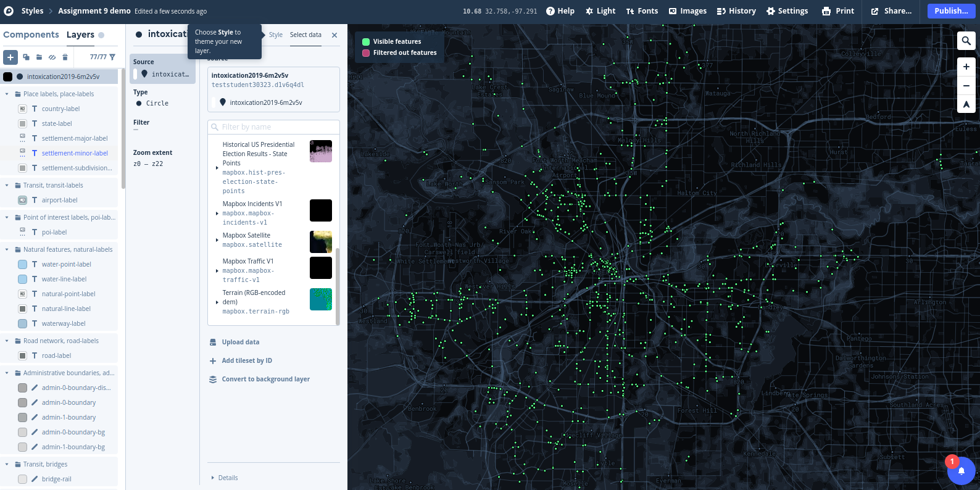Screen dimensions: 980x490
Task: Zoom in on the map
Action: pos(966,67)
